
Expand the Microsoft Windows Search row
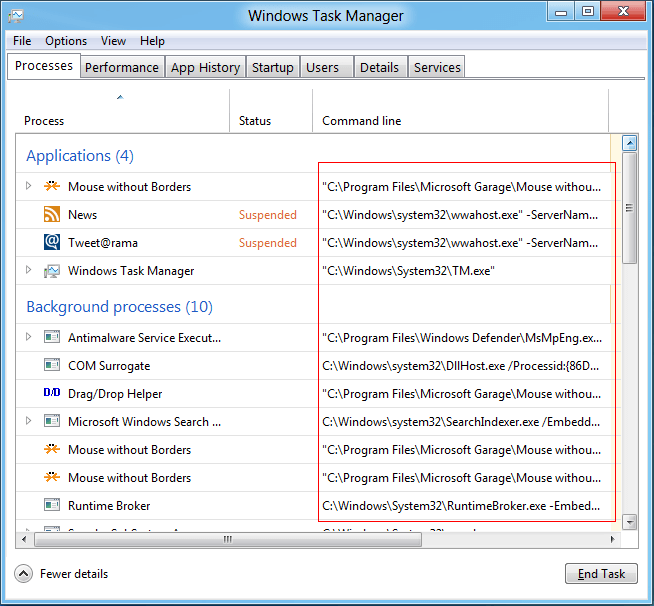28,420
